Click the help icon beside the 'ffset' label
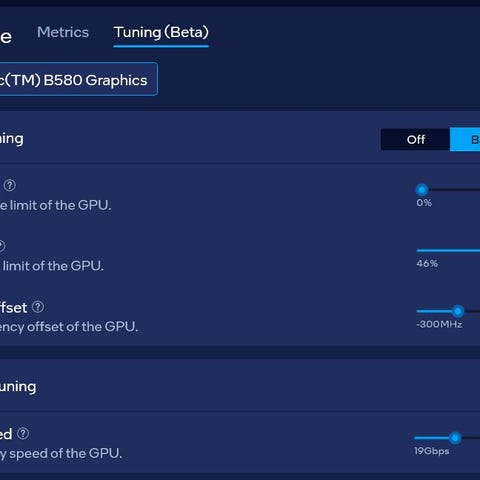Screen dimensions: 480x480 (x=38, y=307)
